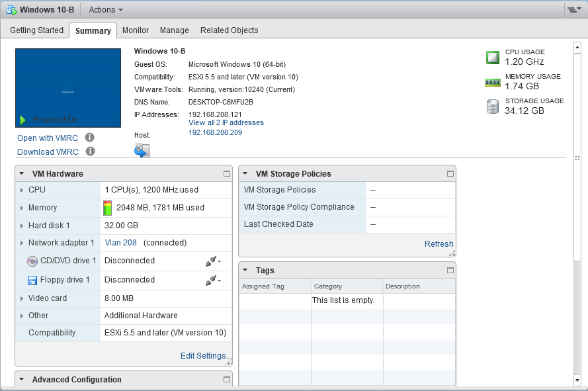This screenshot has height=391, width=588.
Task: Refresh the VM Storage Policies
Action: tap(439, 244)
